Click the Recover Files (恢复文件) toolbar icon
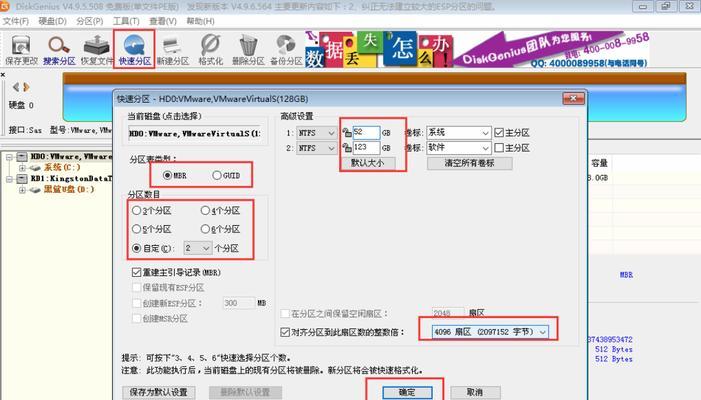The image size is (701, 400). [x=97, y=50]
